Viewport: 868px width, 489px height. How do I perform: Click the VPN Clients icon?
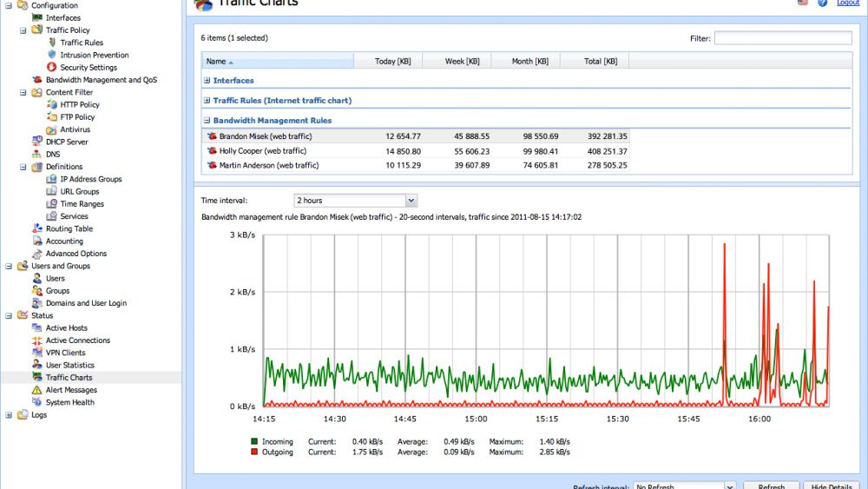click(37, 353)
